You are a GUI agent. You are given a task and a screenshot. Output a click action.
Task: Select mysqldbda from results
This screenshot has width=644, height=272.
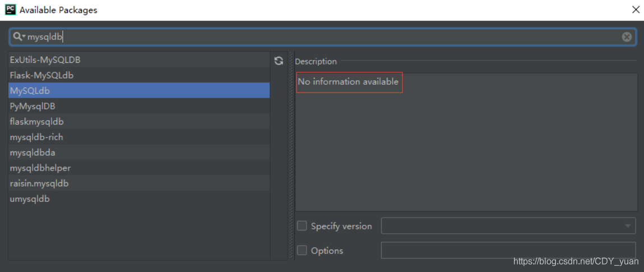[33, 153]
